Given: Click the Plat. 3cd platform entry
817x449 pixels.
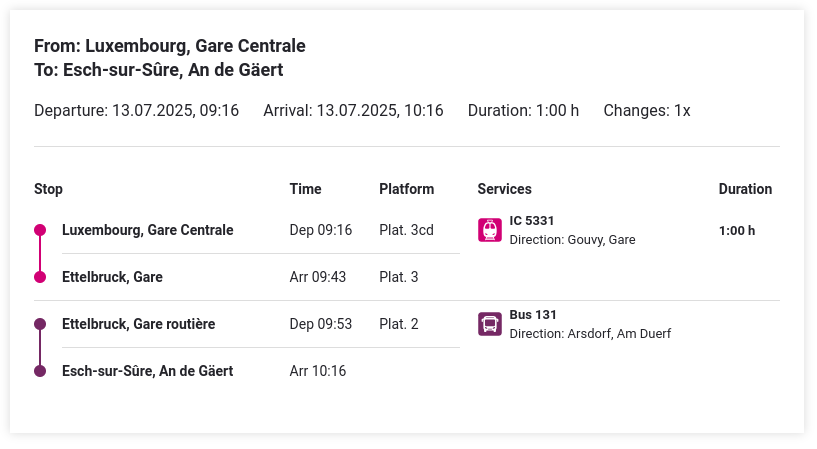Looking at the screenshot, I should tap(406, 230).
